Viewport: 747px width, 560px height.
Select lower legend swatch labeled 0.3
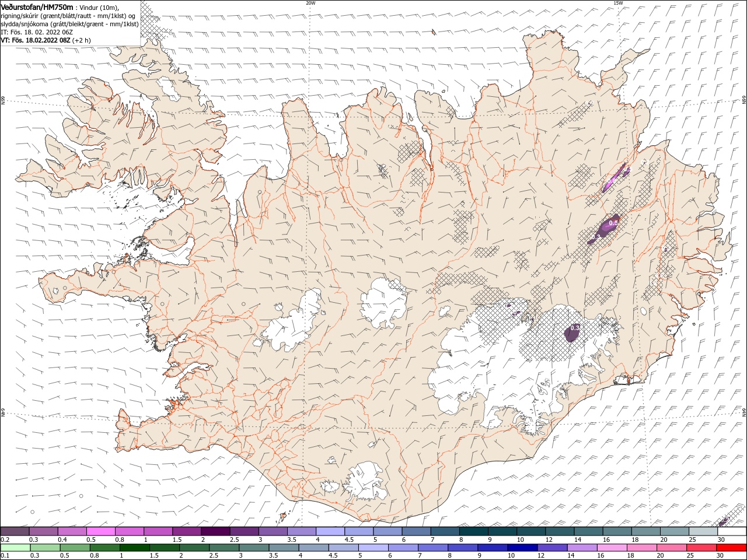[45, 548]
